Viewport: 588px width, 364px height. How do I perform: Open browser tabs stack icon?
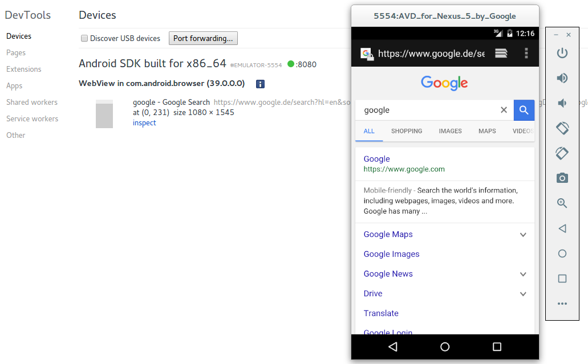(501, 53)
